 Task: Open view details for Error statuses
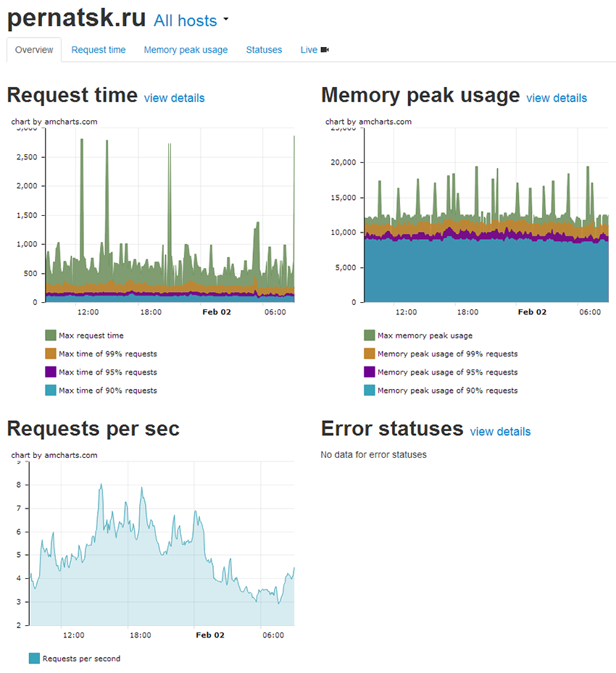click(x=500, y=432)
